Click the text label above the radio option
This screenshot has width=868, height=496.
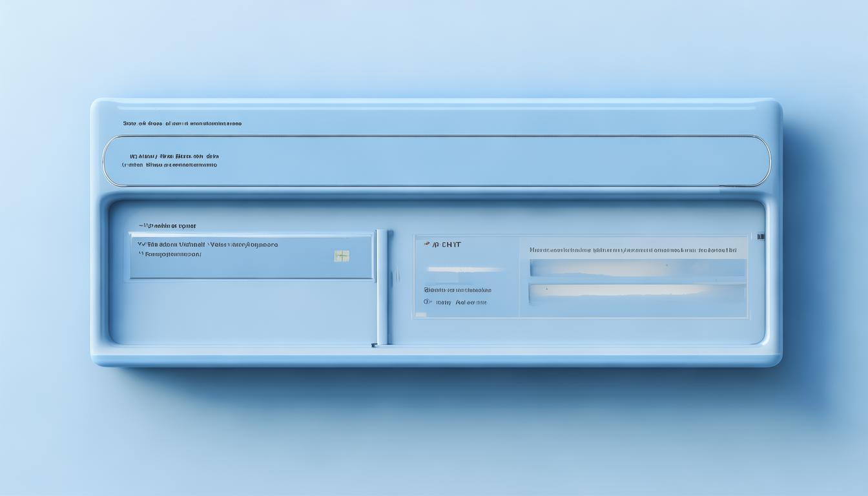pyautogui.click(x=457, y=290)
